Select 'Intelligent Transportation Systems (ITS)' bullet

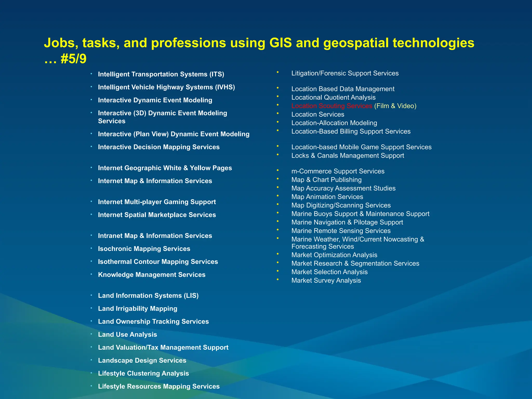161,74
